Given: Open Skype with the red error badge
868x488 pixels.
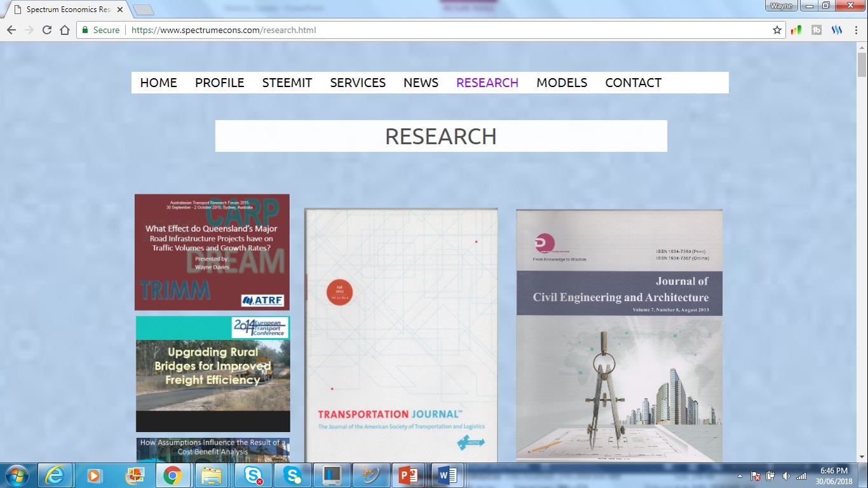Looking at the screenshot, I should [252, 475].
